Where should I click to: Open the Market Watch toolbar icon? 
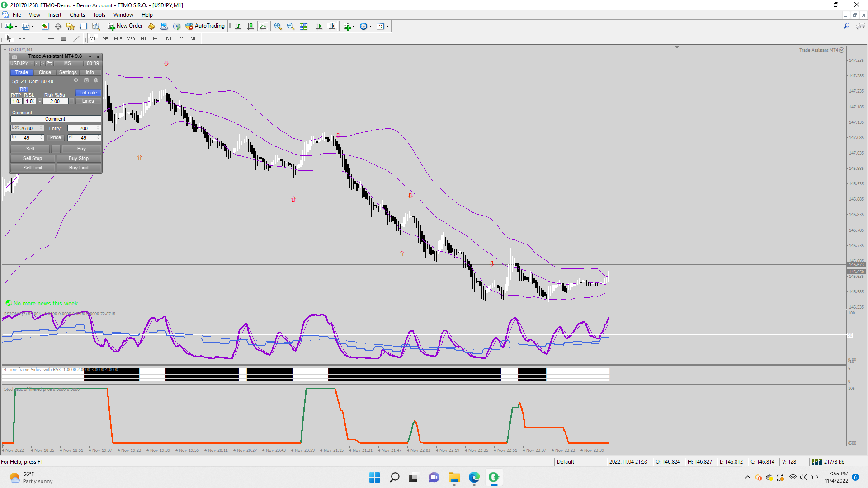point(45,26)
